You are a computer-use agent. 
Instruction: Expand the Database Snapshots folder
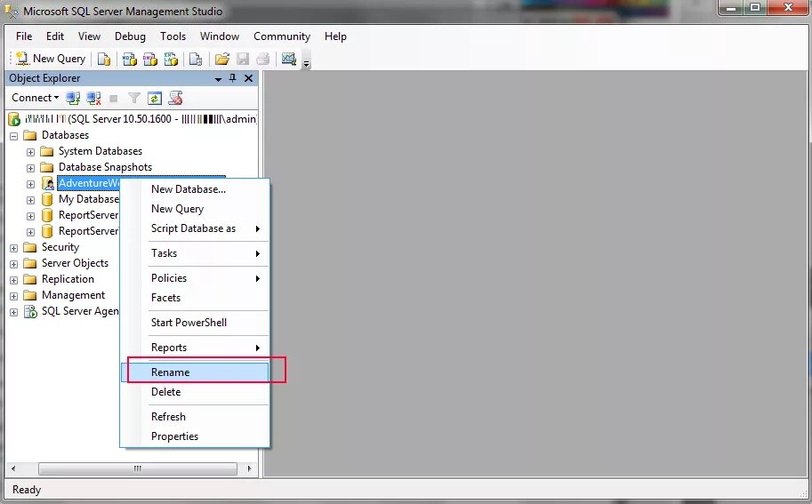click(x=30, y=168)
